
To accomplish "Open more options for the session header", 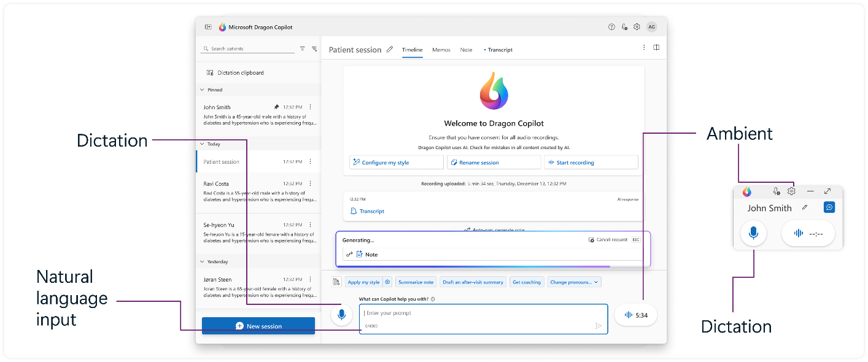I will (644, 48).
